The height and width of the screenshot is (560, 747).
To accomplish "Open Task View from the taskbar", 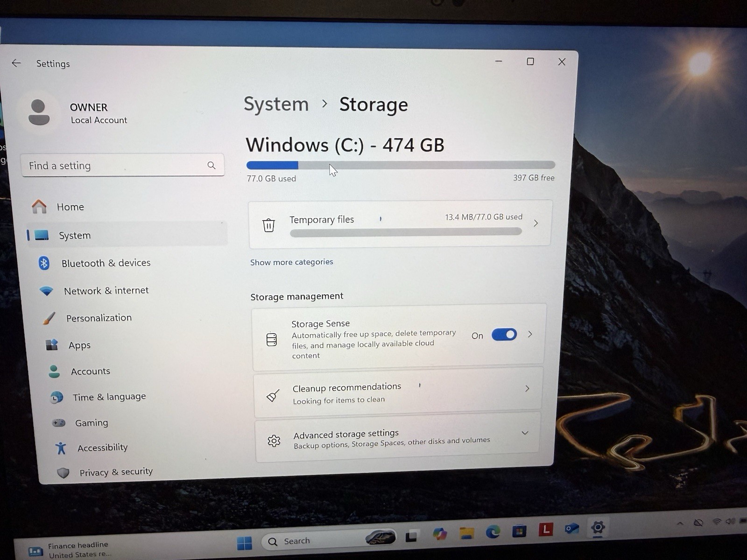I will coord(411,536).
